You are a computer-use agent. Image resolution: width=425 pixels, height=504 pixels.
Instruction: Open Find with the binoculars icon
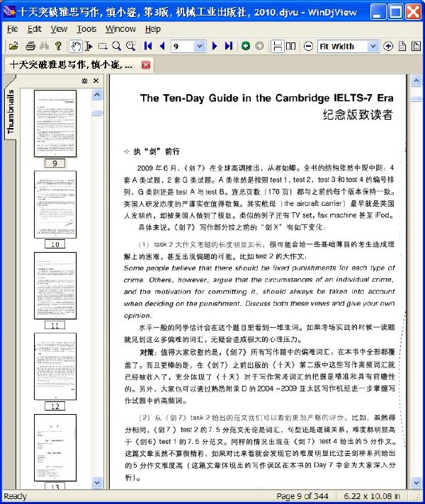click(44, 46)
